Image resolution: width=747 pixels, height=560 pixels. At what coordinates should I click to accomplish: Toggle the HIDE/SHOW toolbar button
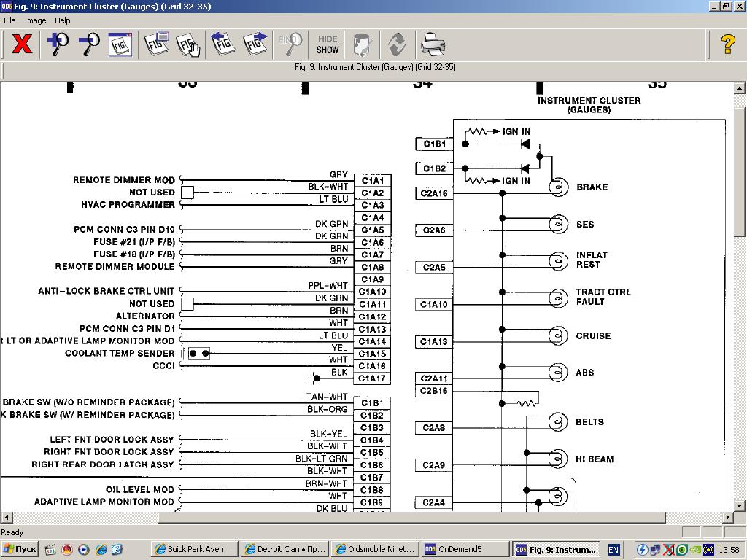328,44
